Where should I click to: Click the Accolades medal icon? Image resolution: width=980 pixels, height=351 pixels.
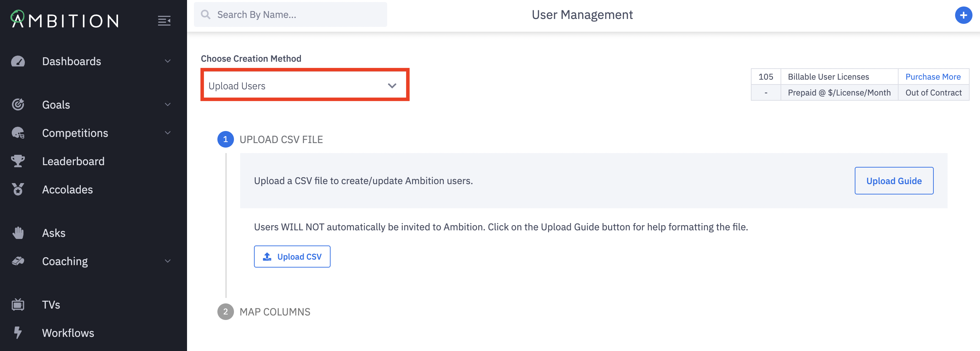click(x=18, y=189)
